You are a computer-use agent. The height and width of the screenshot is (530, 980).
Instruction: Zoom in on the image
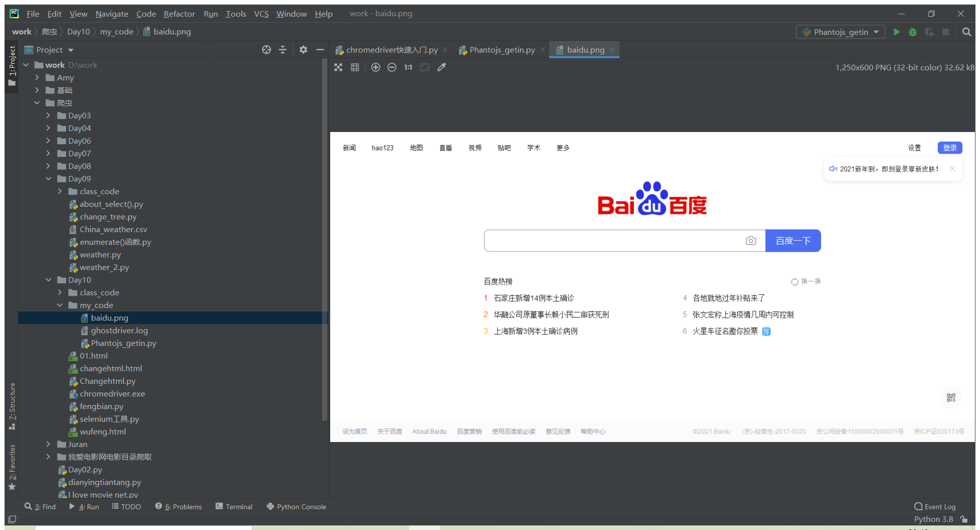[376, 67]
